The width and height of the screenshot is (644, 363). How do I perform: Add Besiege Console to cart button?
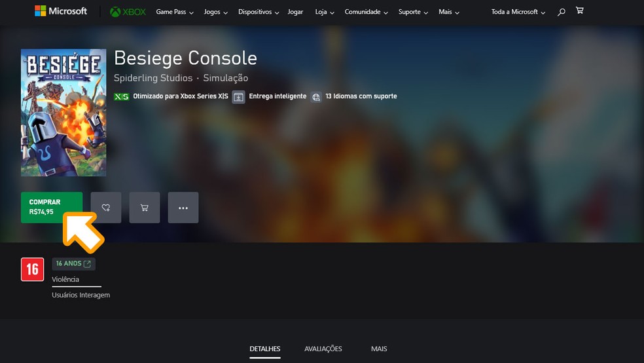(145, 208)
